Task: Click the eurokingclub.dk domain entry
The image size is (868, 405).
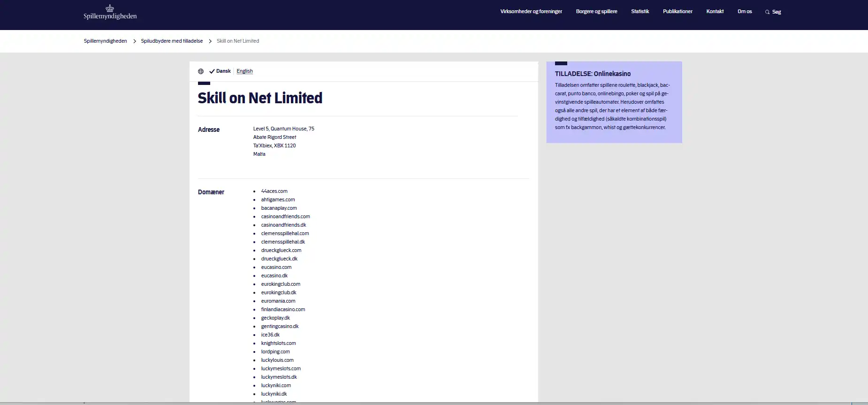Action: (279, 293)
